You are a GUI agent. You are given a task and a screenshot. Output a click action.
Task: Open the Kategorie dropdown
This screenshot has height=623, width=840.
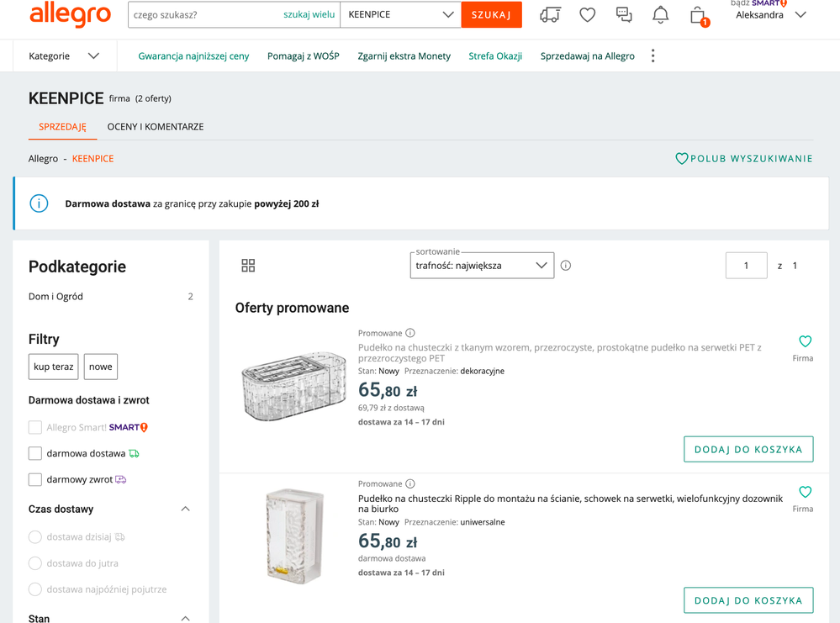click(64, 55)
